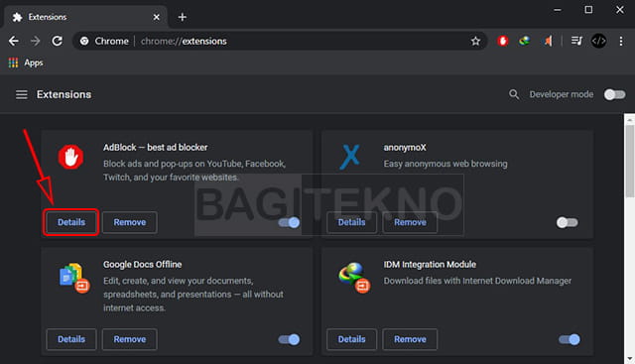The height and width of the screenshot is (364, 635).
Task: Click the orange extension icon in the toolbar
Action: tap(548, 41)
